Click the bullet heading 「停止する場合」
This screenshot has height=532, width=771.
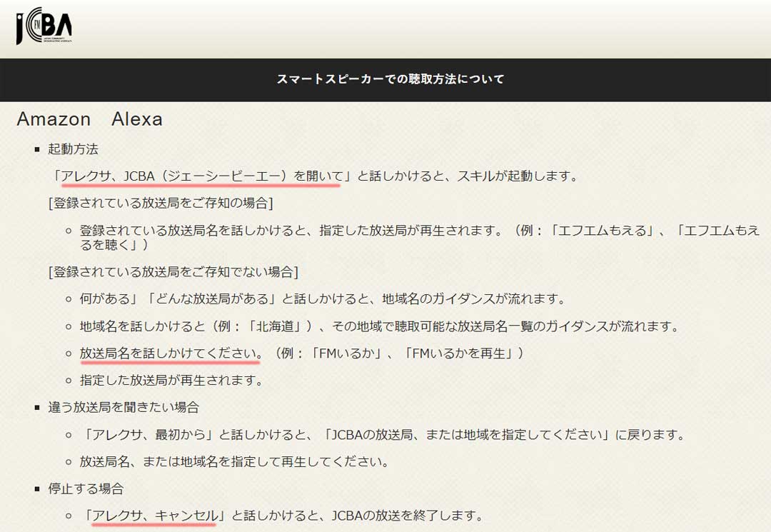pos(86,488)
